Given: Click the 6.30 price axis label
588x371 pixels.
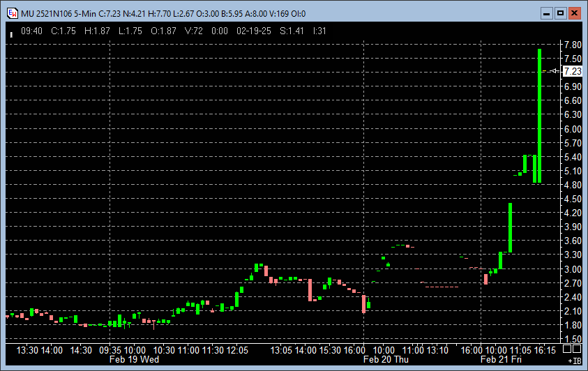Looking at the screenshot, I should (x=573, y=114).
